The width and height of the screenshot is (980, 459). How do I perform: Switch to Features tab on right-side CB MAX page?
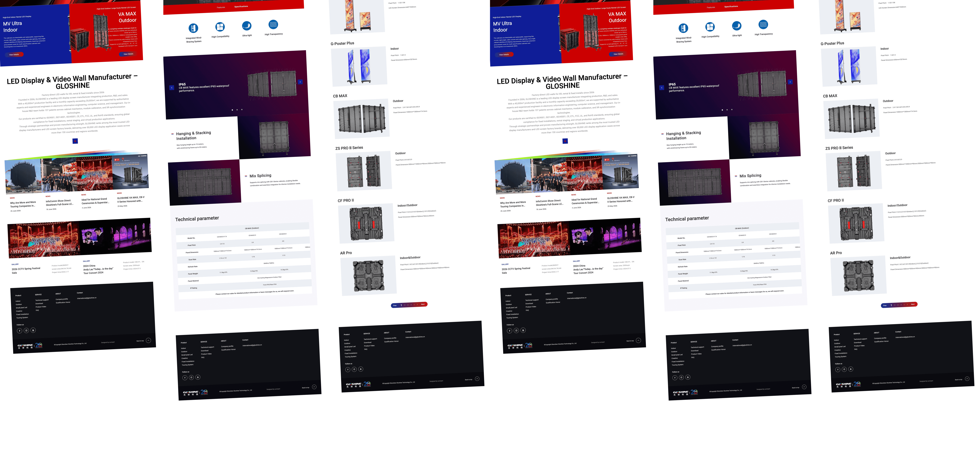(x=711, y=7)
